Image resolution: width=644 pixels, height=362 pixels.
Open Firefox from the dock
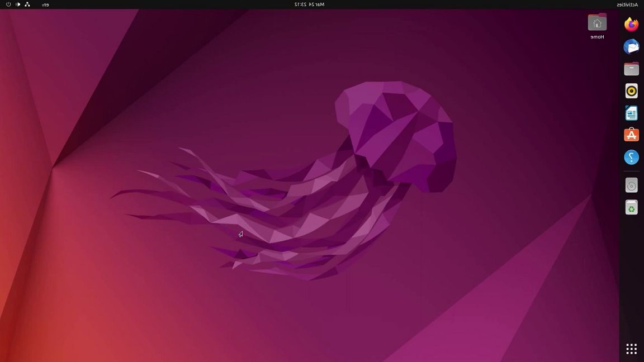pos(631,25)
